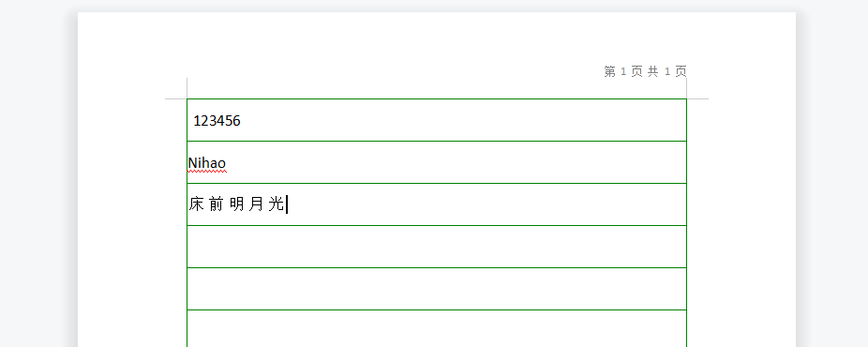Click the border line between 123456 and Nihao rows
868x347 pixels.
pyautogui.click(x=437, y=141)
